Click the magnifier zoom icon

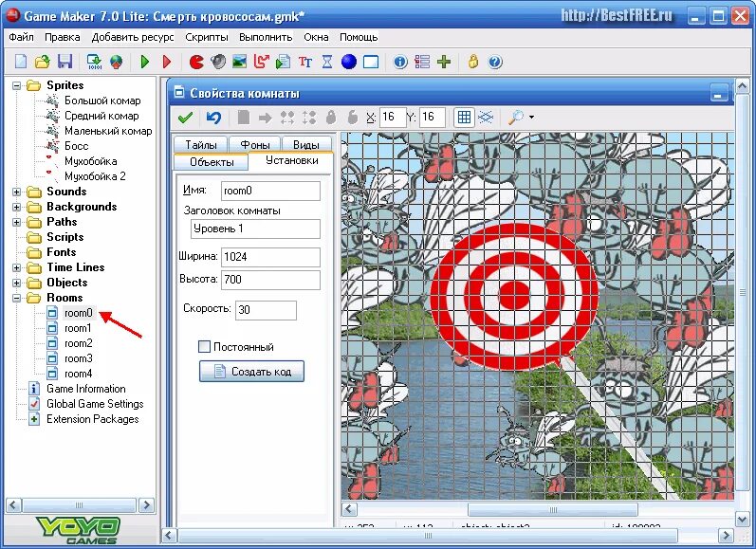515,118
